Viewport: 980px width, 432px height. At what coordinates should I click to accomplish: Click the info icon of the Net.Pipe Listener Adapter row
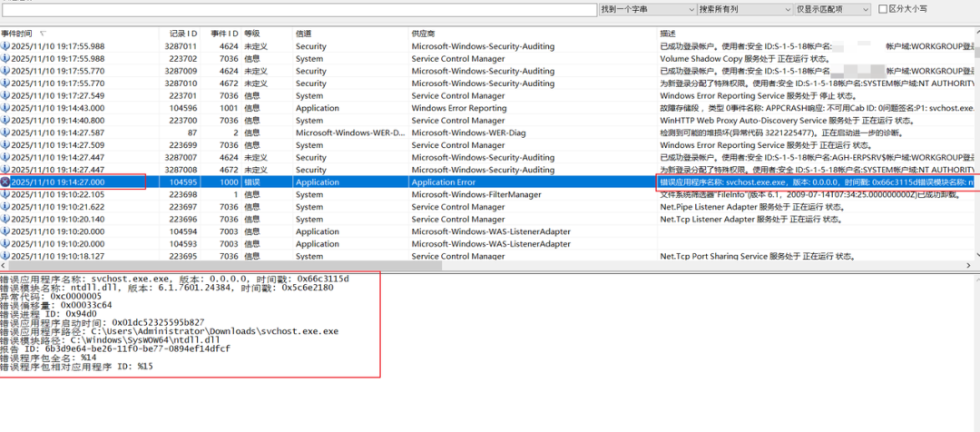tap(5, 207)
